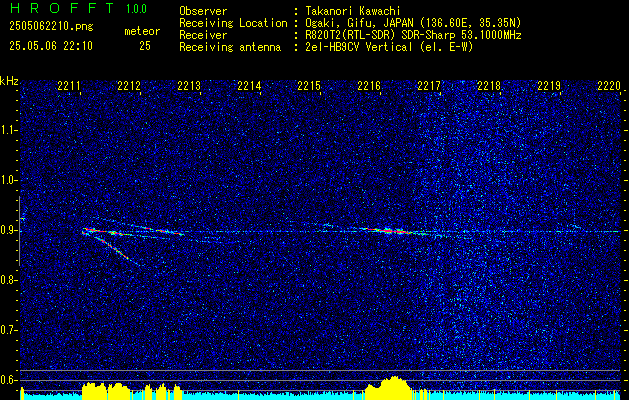Click the 0.7 kHz axis label
Screen dimensions: 629x400
pyautogui.click(x=9, y=330)
